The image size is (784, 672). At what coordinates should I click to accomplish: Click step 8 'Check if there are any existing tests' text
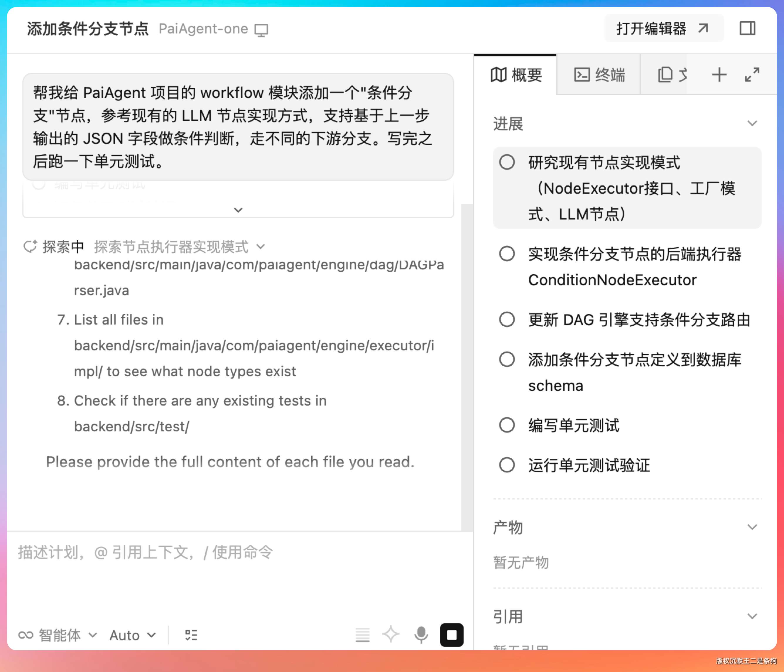pos(200,401)
